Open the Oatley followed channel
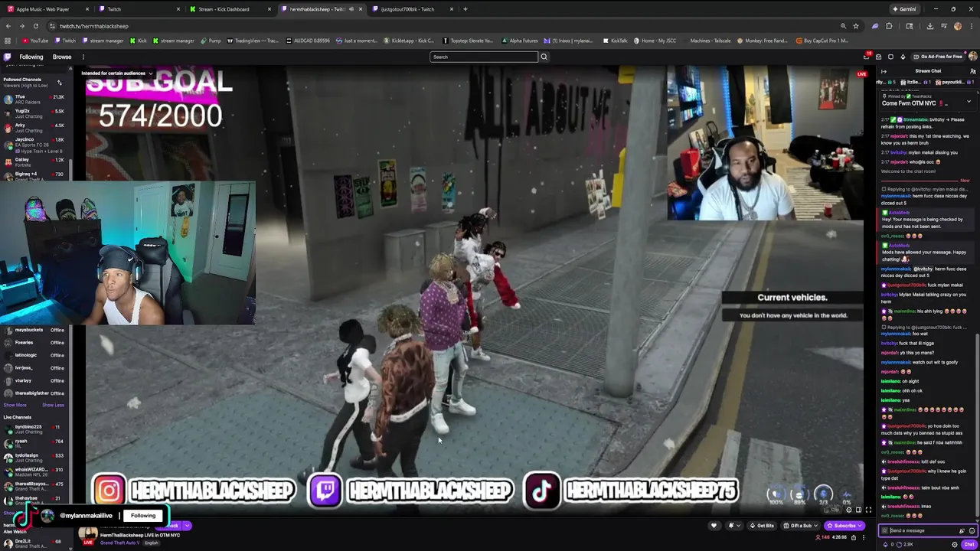Image resolution: width=980 pixels, height=551 pixels. click(35, 162)
